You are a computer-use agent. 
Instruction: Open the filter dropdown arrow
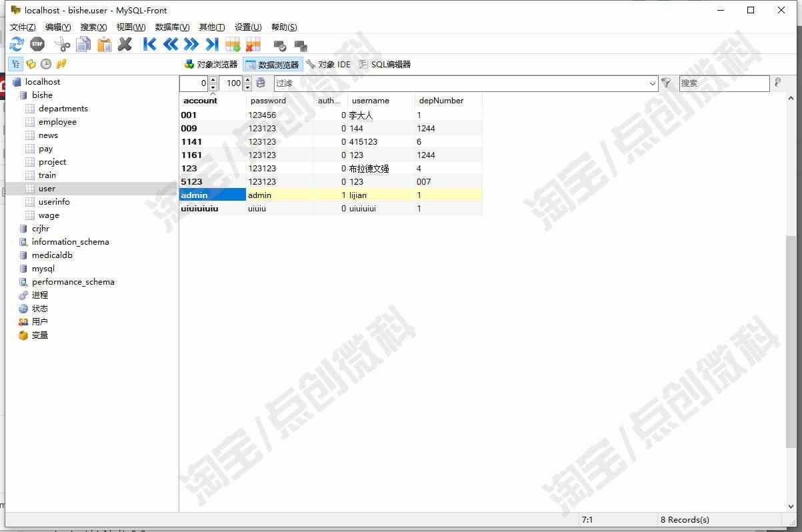[x=653, y=83]
